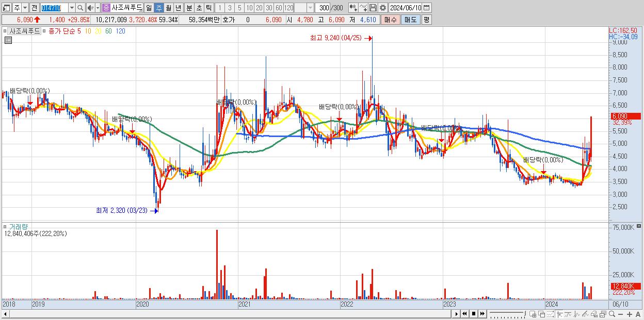Screen dimensions: 644x320
Task: Switch to the 년 yearly chart
Action: click(178, 8)
